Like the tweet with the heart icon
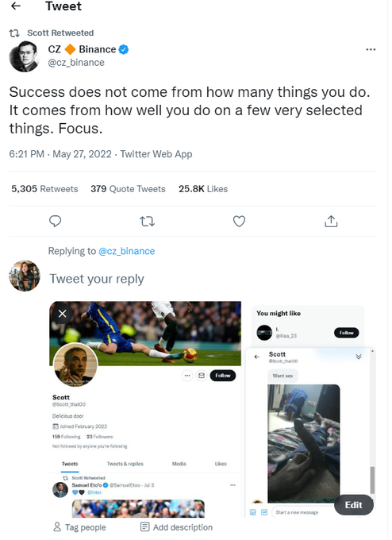This screenshot has width=392, height=540. click(x=239, y=221)
